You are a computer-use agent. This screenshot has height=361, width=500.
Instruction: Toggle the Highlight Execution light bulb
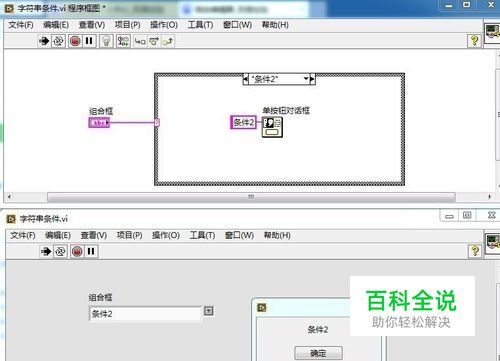(106, 41)
